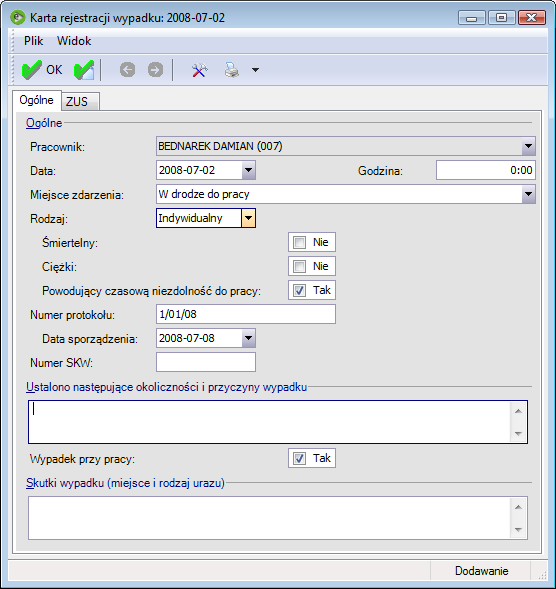The height and width of the screenshot is (589, 556).
Task: Open the Widok menu
Action: 74,41
